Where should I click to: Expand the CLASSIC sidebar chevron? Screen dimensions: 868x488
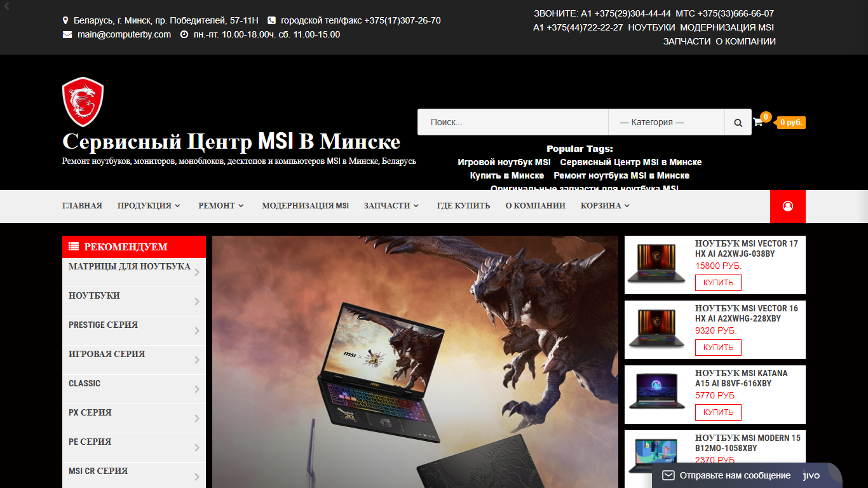click(197, 390)
